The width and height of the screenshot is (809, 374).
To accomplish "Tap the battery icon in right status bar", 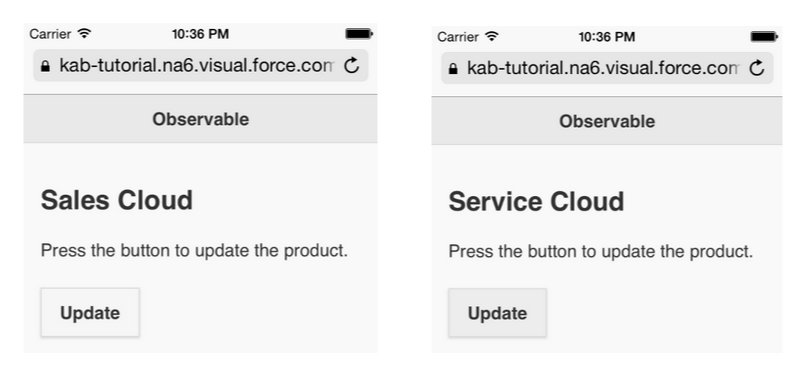I will click(x=764, y=37).
